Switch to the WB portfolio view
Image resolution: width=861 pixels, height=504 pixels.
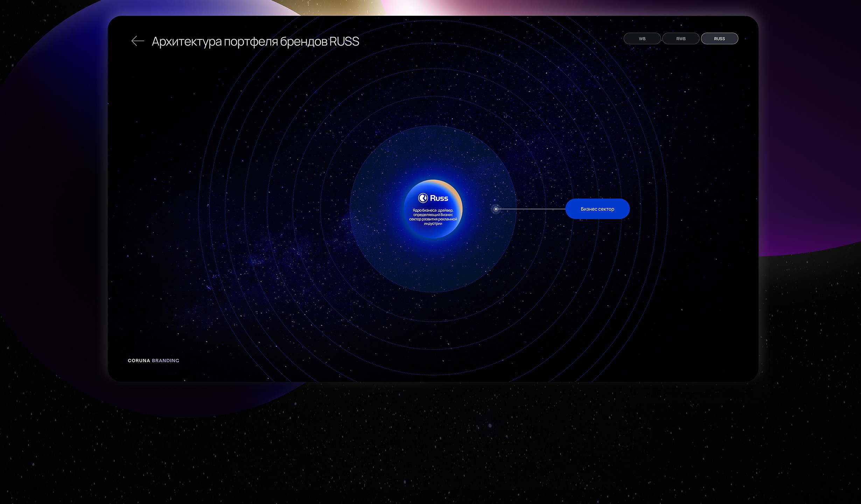point(642,38)
